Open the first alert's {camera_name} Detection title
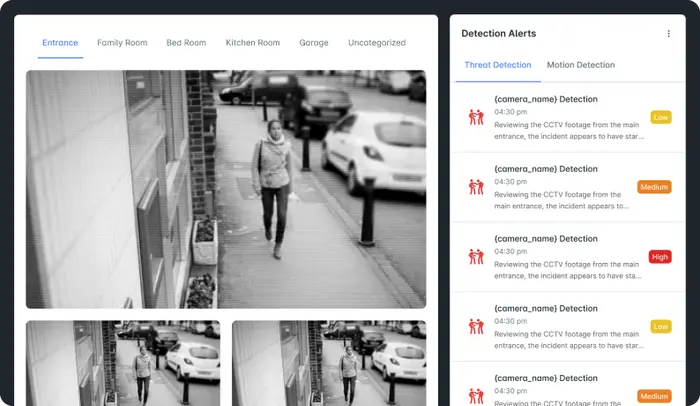Viewport: 700px width, 406px height. [546, 99]
